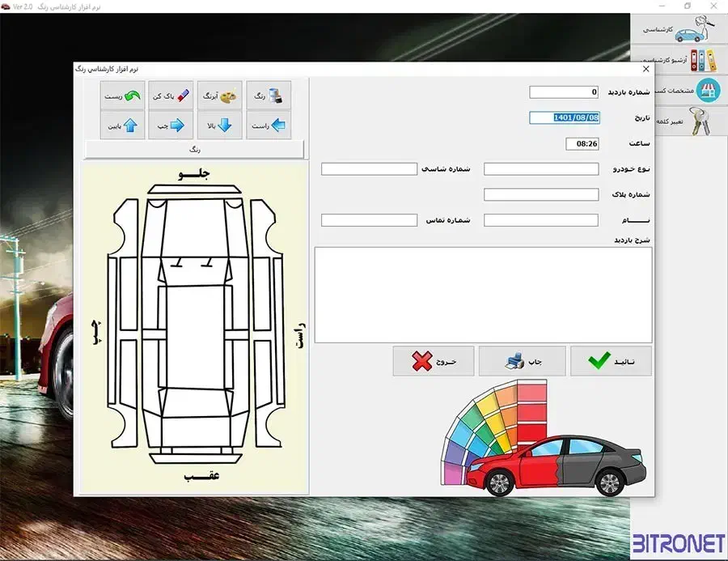Image resolution: width=728 pixels, height=561 pixels.
Task: Click the بالا down-arrow button
Action: [x=219, y=125]
